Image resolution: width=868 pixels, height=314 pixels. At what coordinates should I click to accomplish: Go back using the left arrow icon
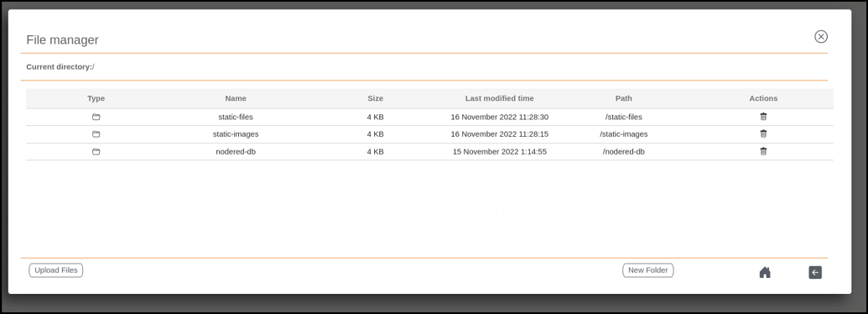point(815,272)
